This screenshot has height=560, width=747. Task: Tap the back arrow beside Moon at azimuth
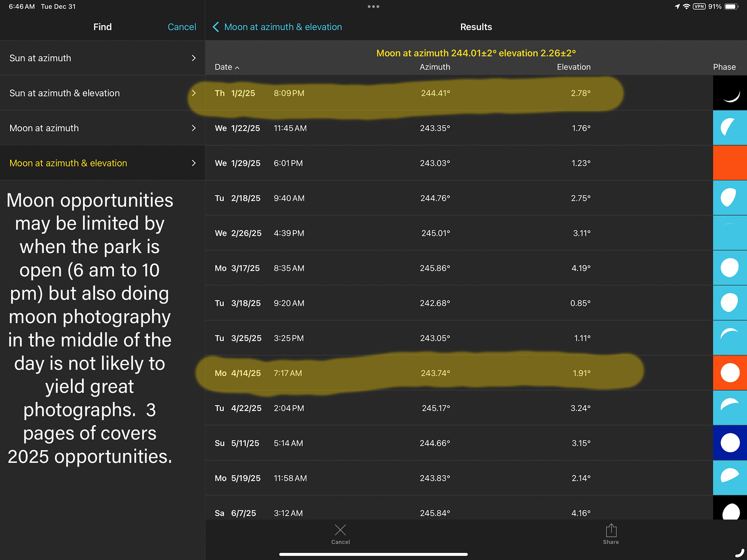tap(216, 27)
